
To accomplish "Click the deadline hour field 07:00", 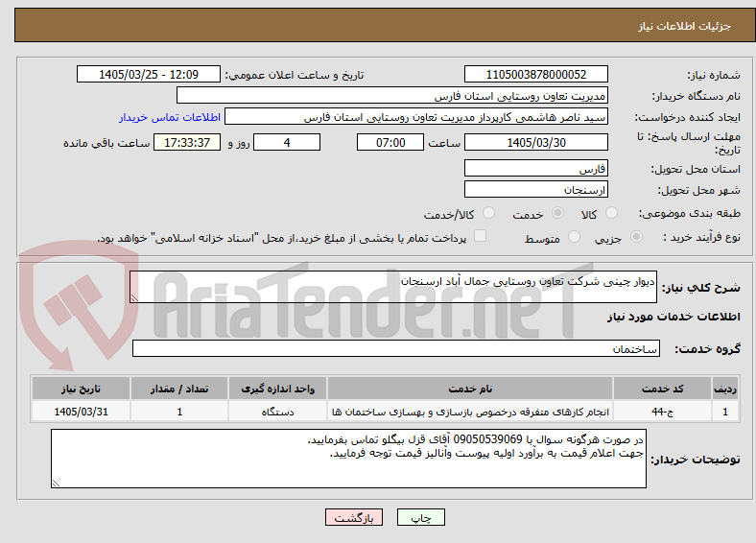I will tap(390, 142).
